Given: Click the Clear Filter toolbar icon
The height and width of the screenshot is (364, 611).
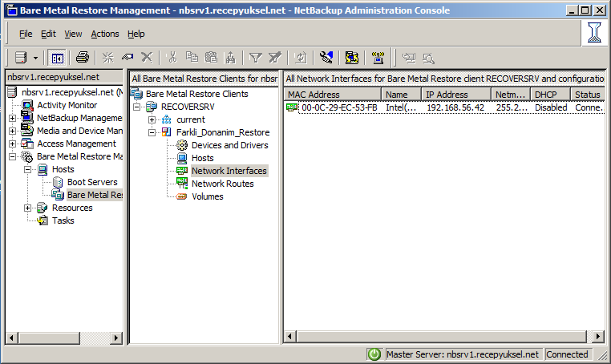Looking at the screenshot, I should coord(275,58).
